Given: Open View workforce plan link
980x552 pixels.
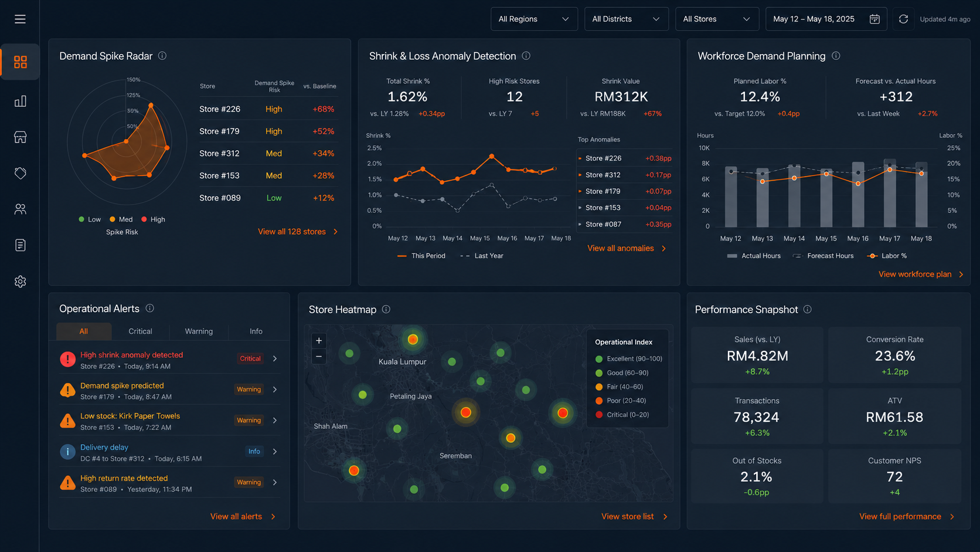Looking at the screenshot, I should pyautogui.click(x=921, y=274).
